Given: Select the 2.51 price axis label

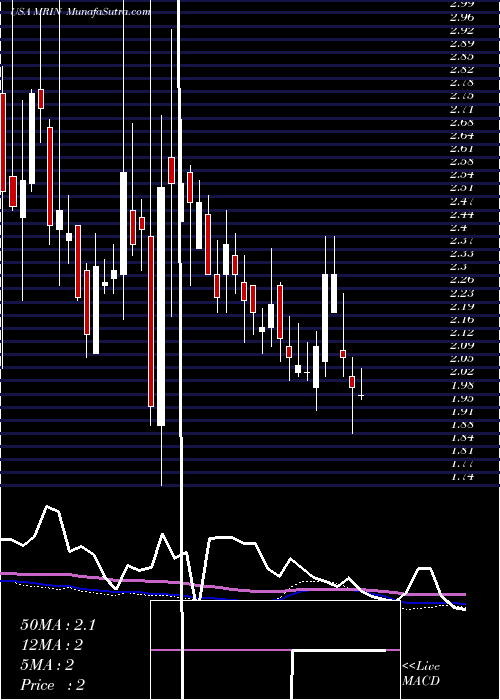Looking at the screenshot, I should 462,188.
